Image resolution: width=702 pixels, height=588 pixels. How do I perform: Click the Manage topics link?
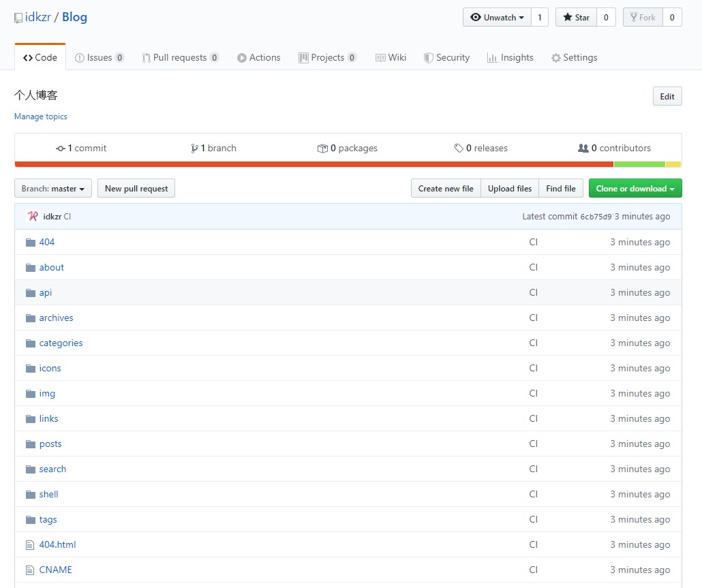[41, 117]
